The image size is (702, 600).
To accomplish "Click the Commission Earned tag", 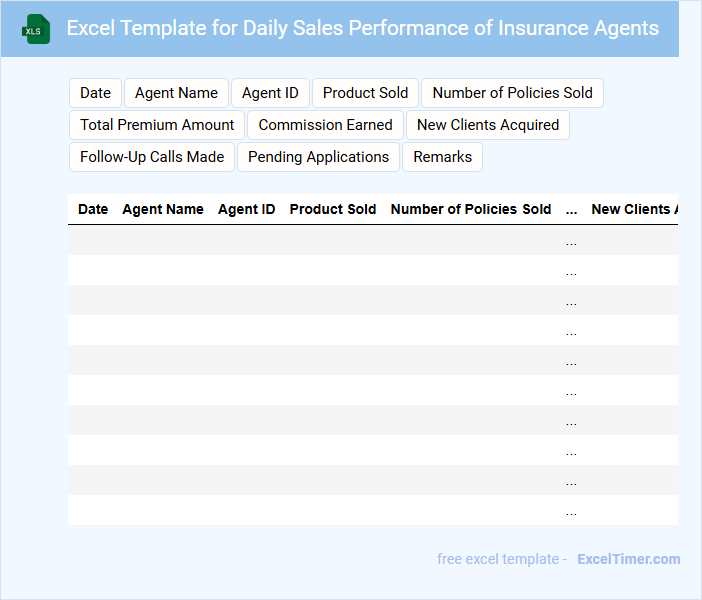I will point(325,125).
